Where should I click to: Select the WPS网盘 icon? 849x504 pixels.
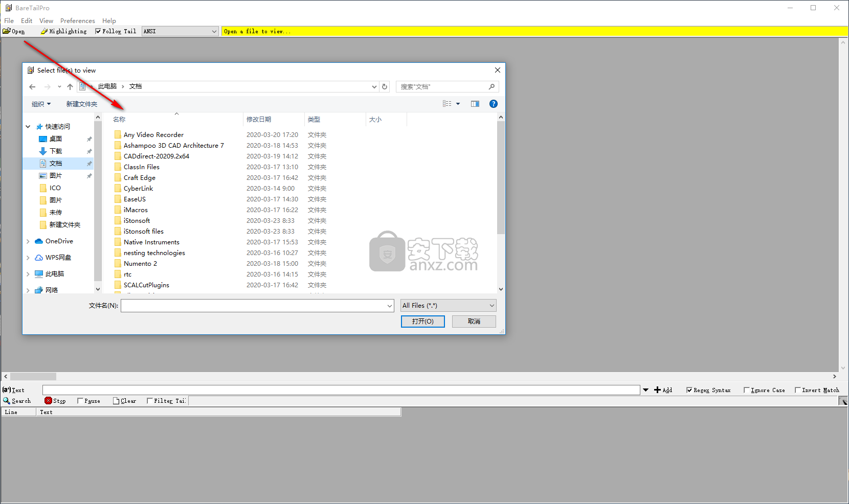(x=39, y=258)
